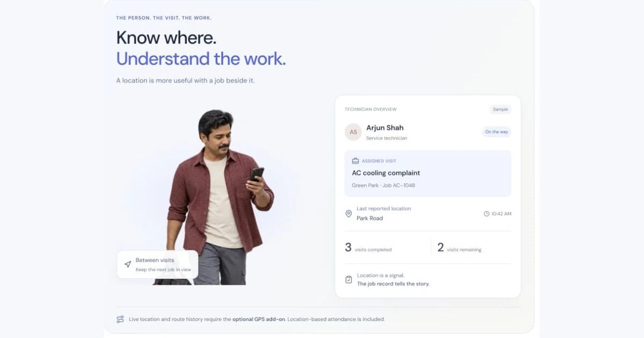Click the 'On the way' status badge
Screen dimensions: 644x338
pos(496,132)
